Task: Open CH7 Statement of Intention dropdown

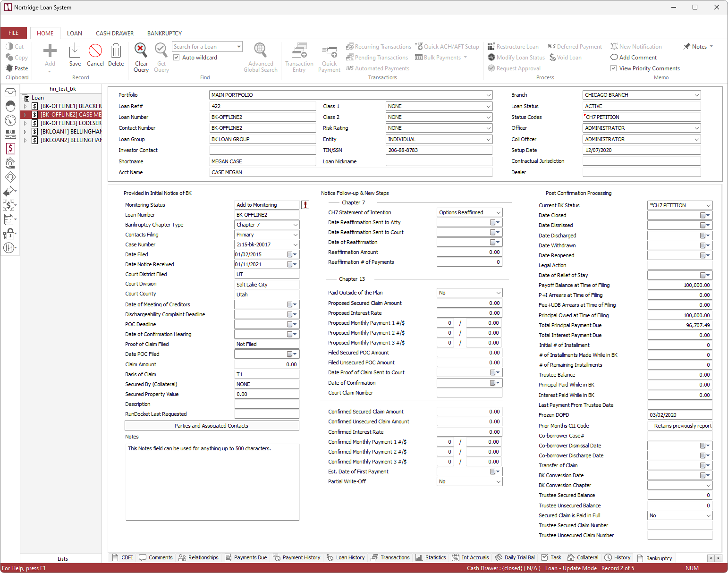Action: pyautogui.click(x=499, y=212)
